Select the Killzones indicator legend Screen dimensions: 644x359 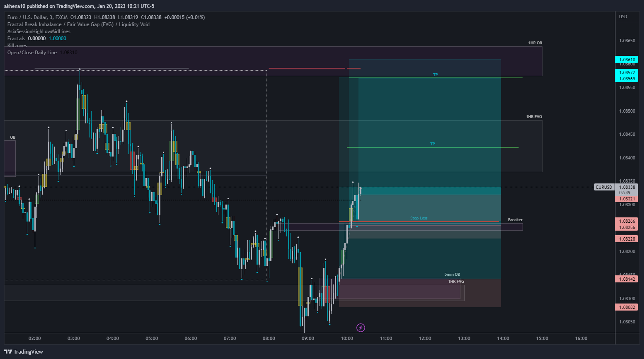coord(17,46)
